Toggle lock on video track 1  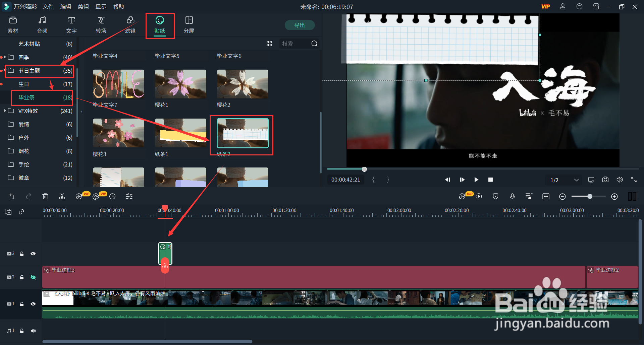[22, 304]
